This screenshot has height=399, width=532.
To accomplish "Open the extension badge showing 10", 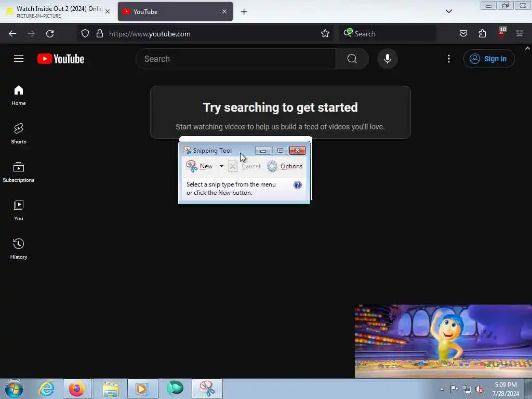I will [501, 33].
